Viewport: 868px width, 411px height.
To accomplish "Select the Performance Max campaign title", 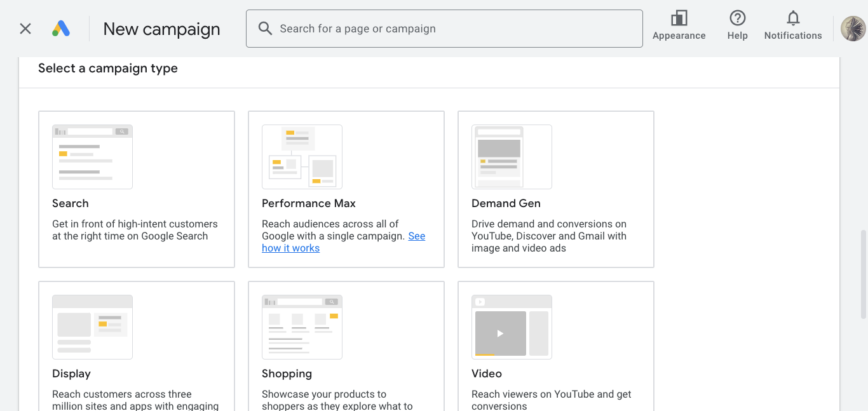I will click(x=309, y=203).
